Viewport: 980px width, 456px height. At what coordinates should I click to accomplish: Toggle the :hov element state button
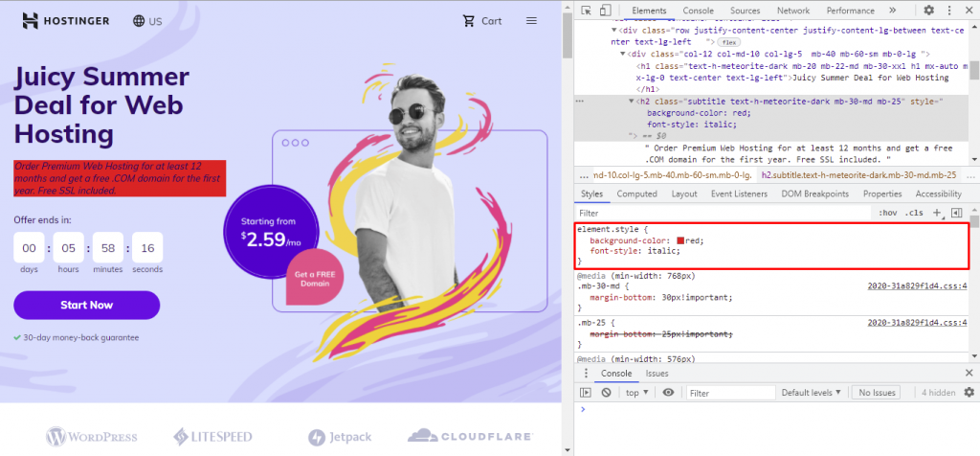point(887,213)
